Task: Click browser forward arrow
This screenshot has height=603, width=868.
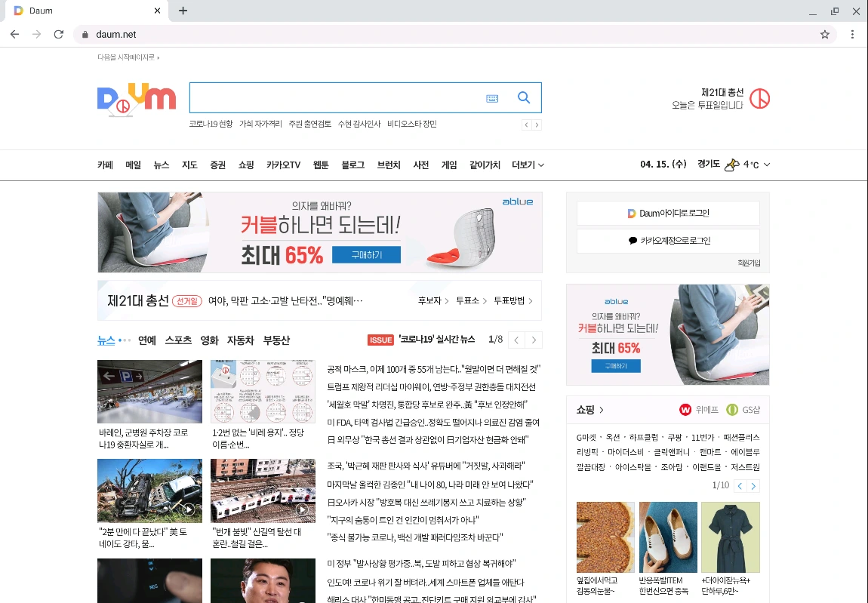Action: pyautogui.click(x=36, y=34)
